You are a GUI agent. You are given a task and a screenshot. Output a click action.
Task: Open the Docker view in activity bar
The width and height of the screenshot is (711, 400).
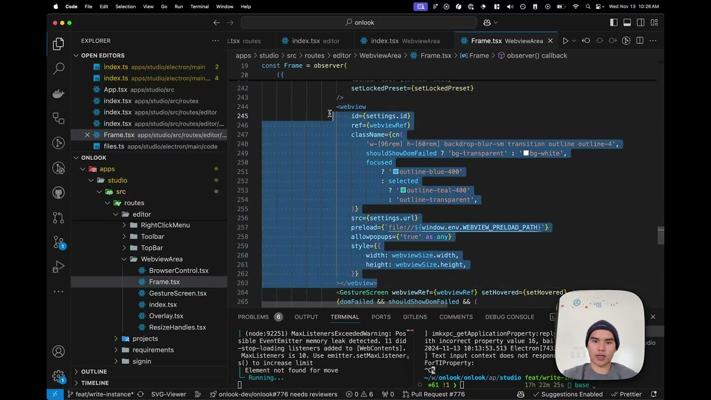point(58,93)
